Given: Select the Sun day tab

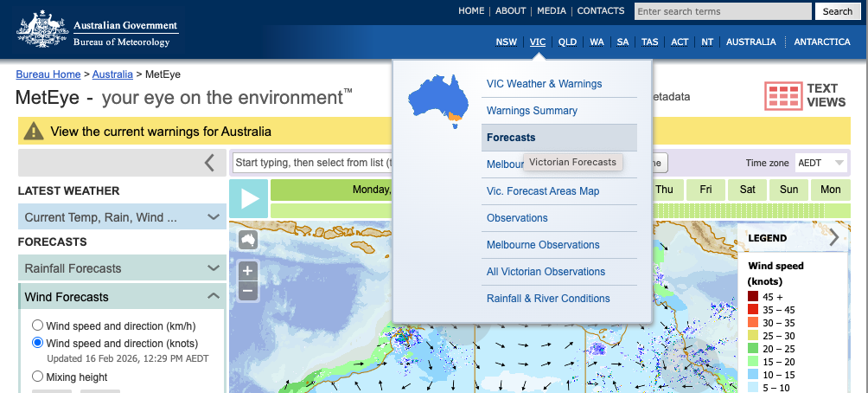Looking at the screenshot, I should pyautogui.click(x=788, y=190).
